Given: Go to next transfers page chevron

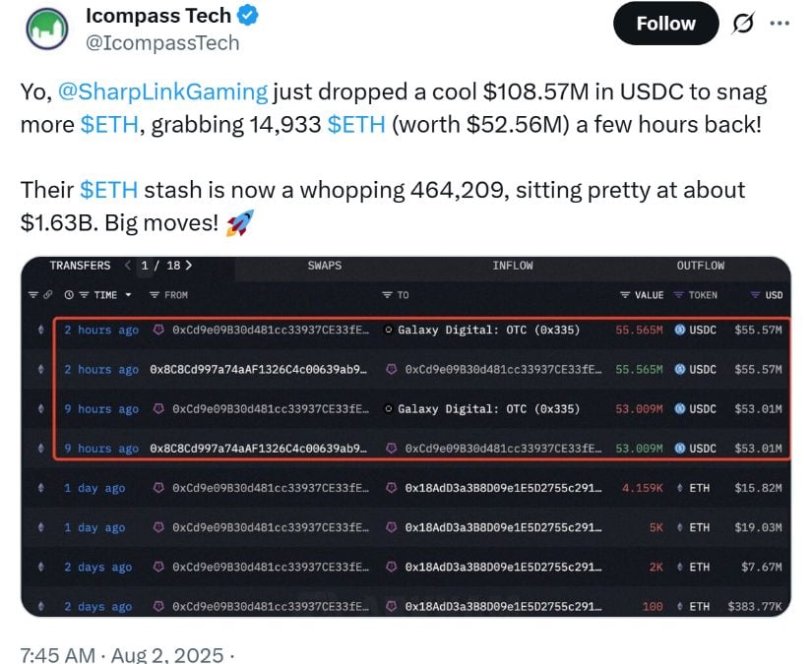Looking at the screenshot, I should point(189,266).
